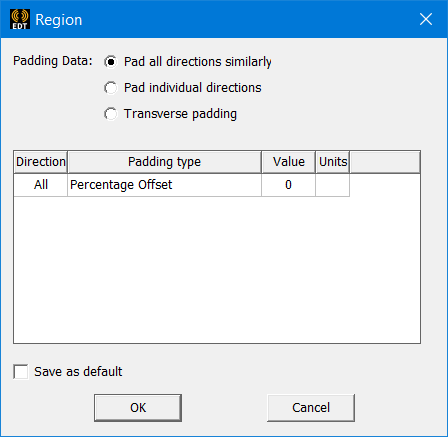Enable the Save as default checkbox

pyautogui.click(x=21, y=371)
